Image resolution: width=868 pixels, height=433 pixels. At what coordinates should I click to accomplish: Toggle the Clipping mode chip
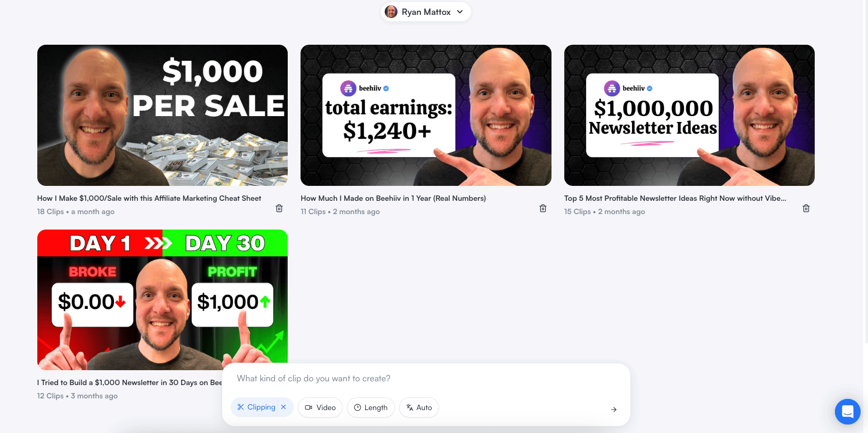point(257,407)
